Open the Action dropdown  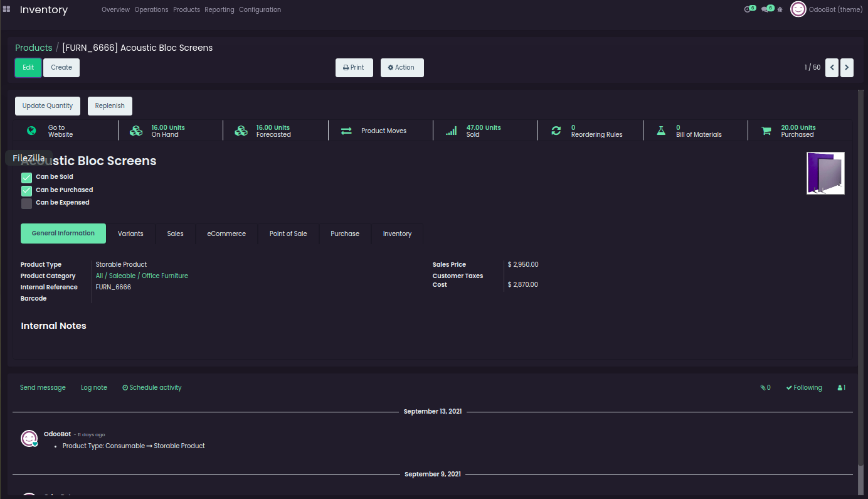(x=402, y=68)
